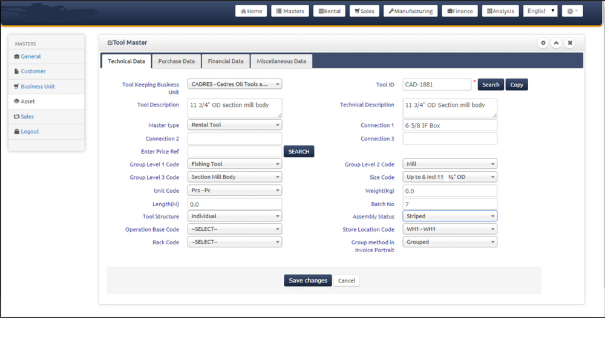The height and width of the screenshot is (364, 605).
Task: Close the Tool Master panel with X icon
Action: click(x=570, y=43)
